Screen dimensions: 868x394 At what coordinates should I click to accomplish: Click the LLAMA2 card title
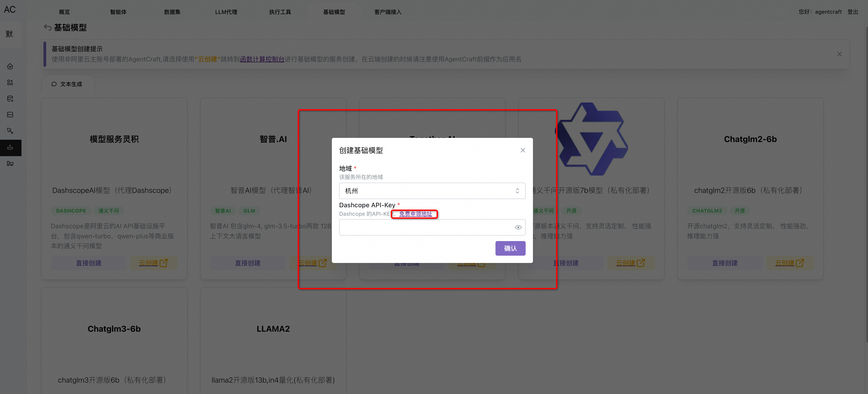click(x=273, y=329)
